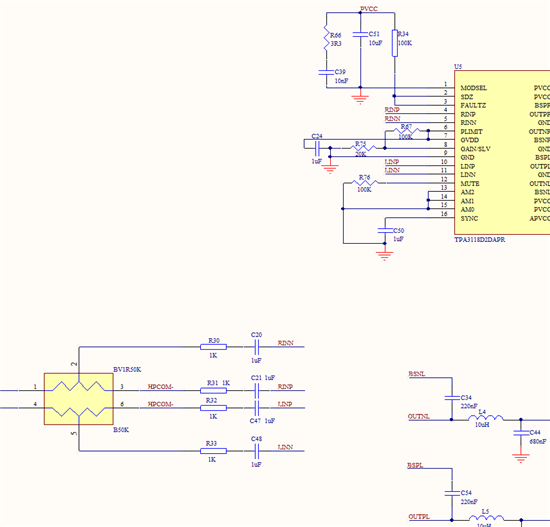550x527 pixels.
Task: Select resistor R30 1K symbol
Action: 213,347
